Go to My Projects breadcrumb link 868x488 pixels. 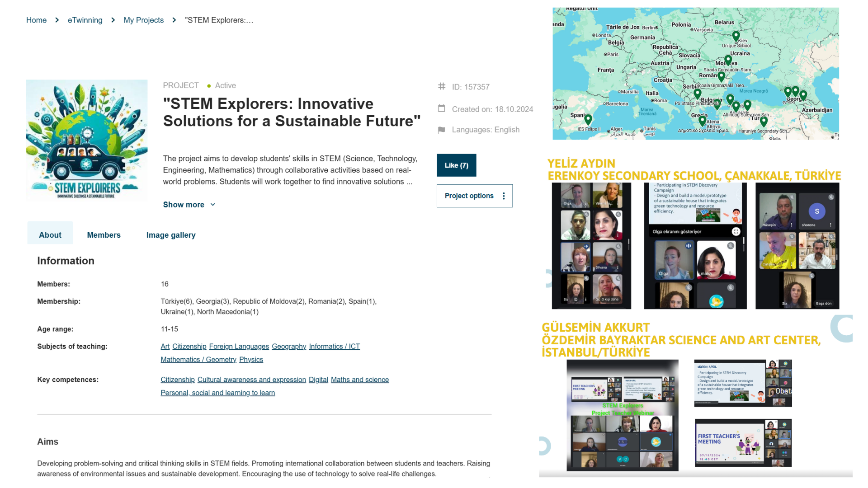(x=143, y=20)
